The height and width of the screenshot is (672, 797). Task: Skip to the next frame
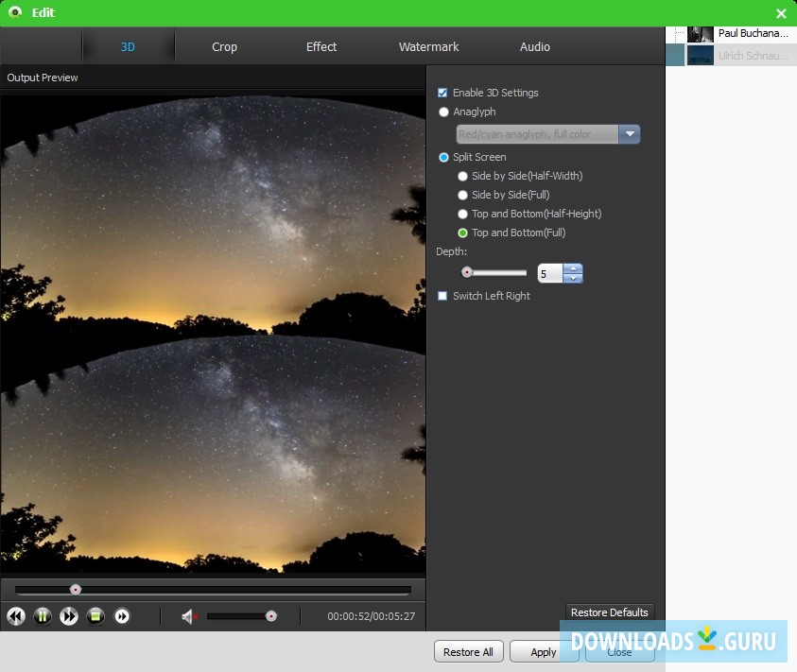coord(122,616)
